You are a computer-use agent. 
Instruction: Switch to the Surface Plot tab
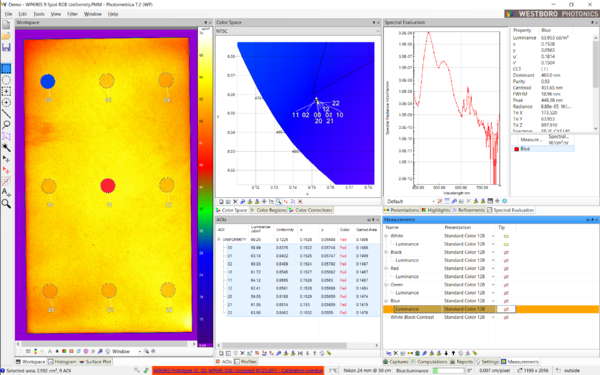pyautogui.click(x=95, y=362)
